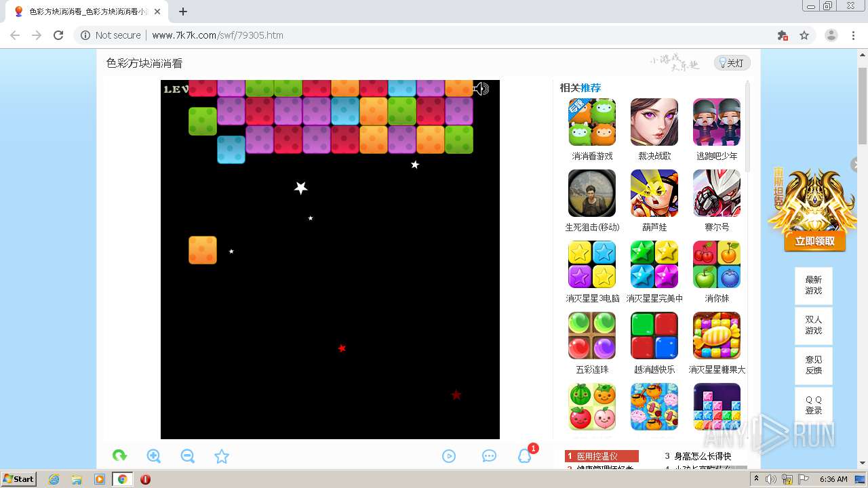Click the 医用控温仪 hot search link
The height and width of the screenshot is (488, 868).
597,456
